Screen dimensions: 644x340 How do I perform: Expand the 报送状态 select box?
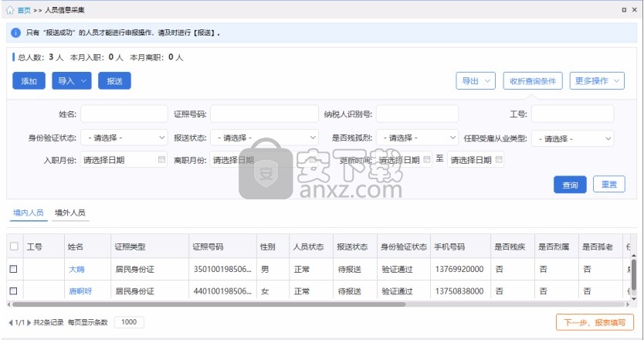[265, 138]
